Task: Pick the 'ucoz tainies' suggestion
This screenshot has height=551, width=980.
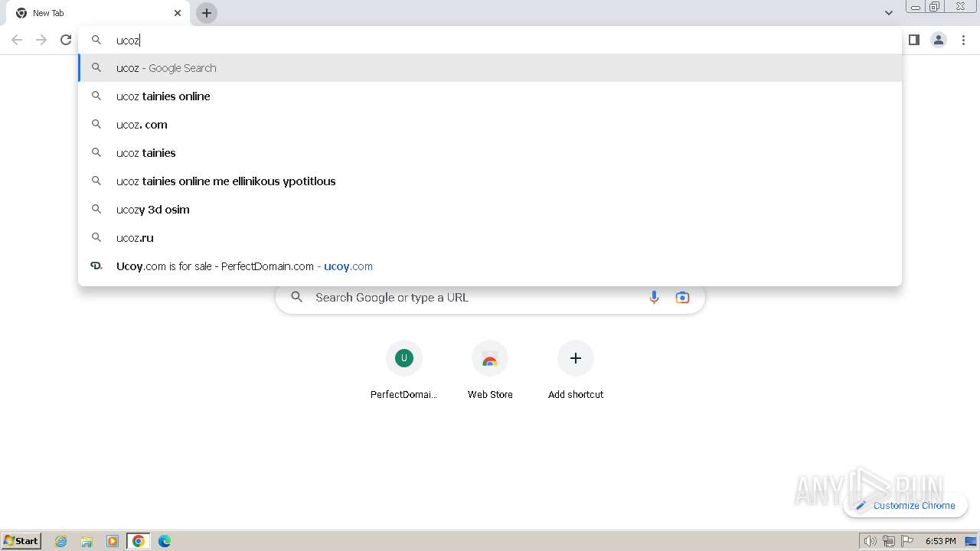Action: tap(490, 153)
